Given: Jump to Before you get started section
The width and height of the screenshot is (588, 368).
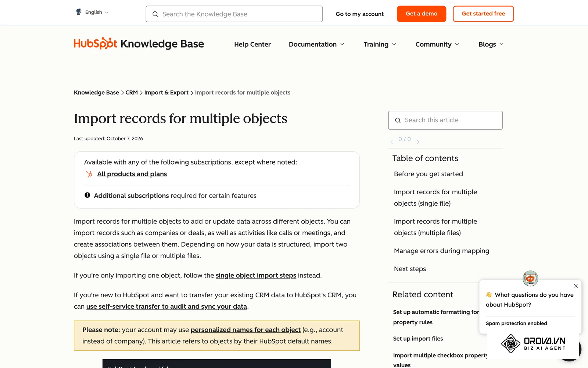Looking at the screenshot, I should coord(429,174).
